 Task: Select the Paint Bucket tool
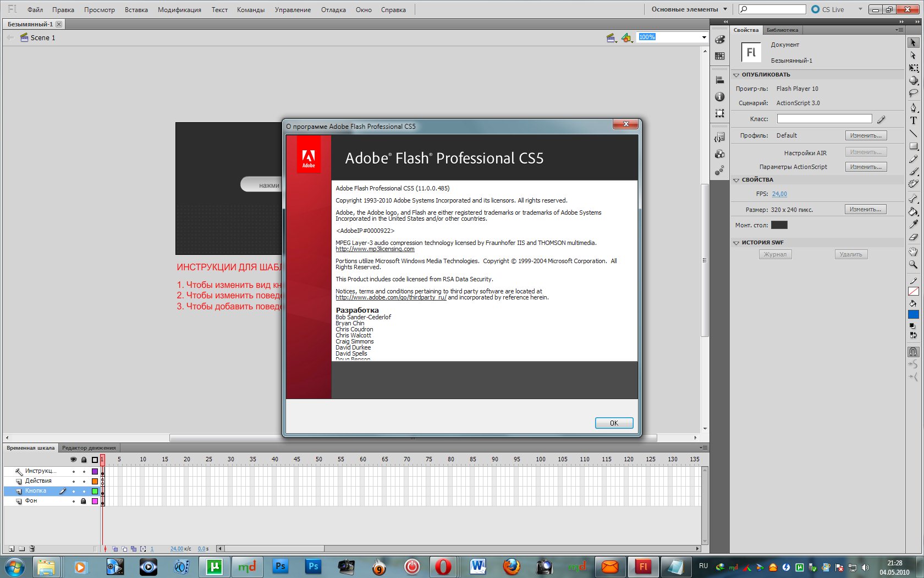point(913,211)
